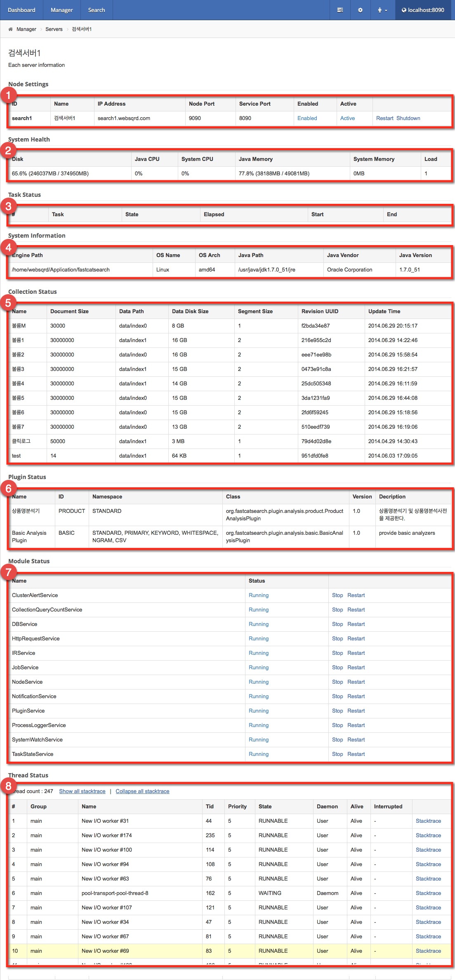Restart the NodeService module
The width and height of the screenshot is (455, 980).
[x=356, y=682]
